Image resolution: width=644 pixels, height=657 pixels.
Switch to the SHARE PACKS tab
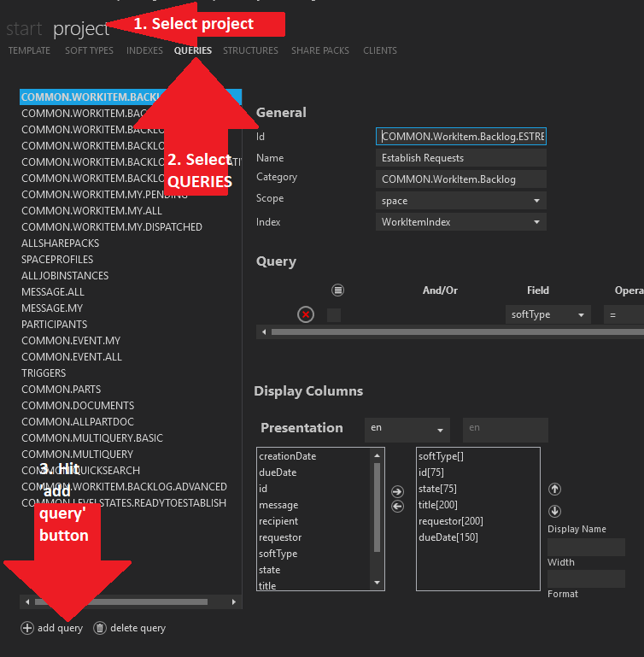click(320, 50)
